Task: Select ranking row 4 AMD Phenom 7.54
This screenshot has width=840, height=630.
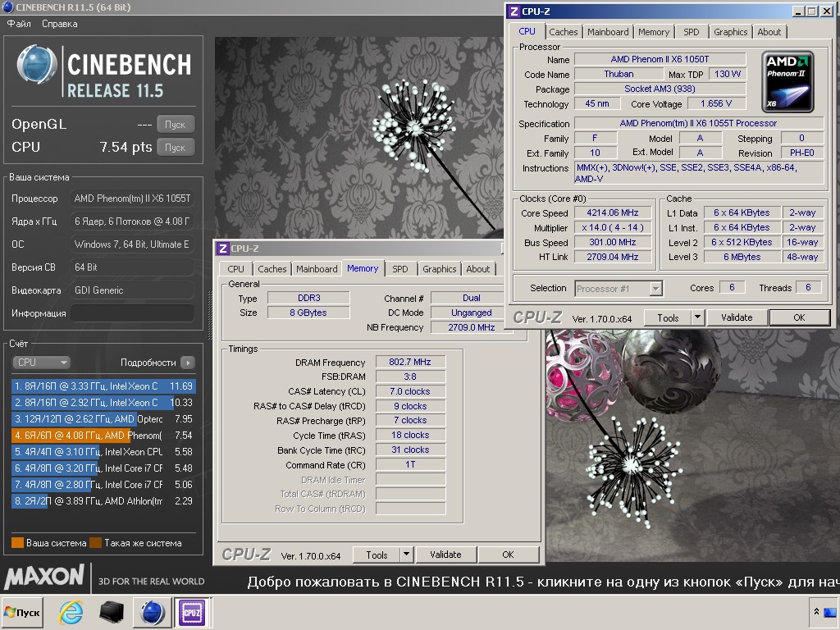Action: (x=103, y=436)
